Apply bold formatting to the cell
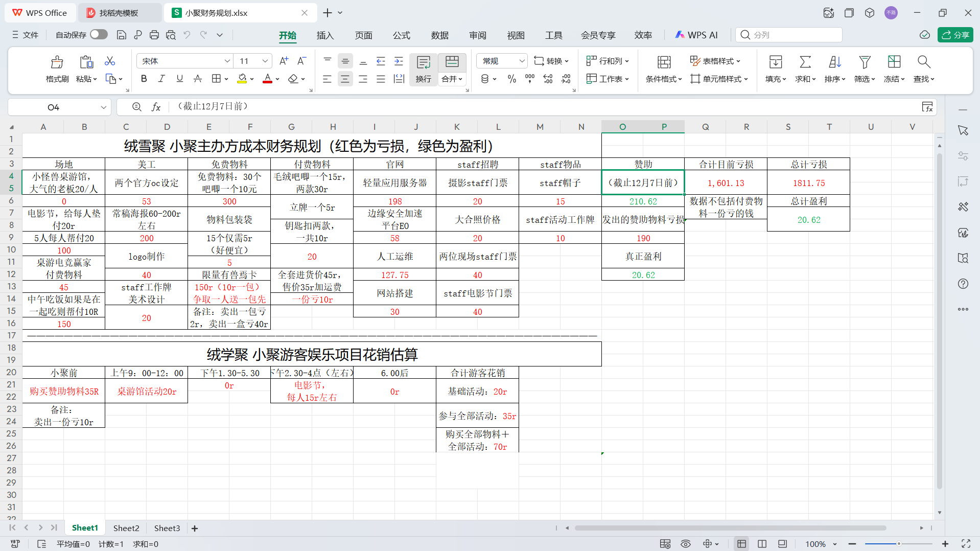 [x=144, y=79]
